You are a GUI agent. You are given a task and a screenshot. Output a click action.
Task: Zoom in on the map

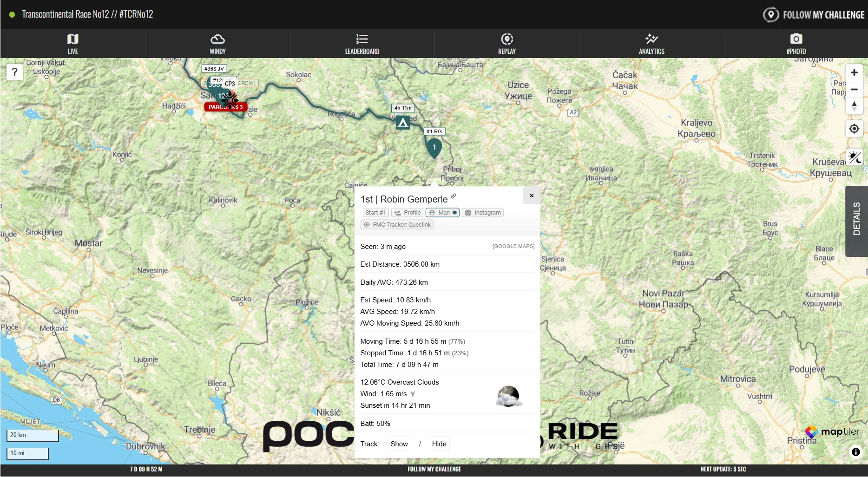point(854,72)
